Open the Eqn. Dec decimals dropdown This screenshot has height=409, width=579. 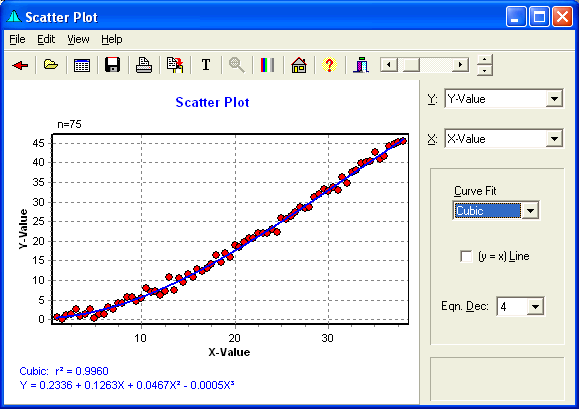[x=535, y=306]
